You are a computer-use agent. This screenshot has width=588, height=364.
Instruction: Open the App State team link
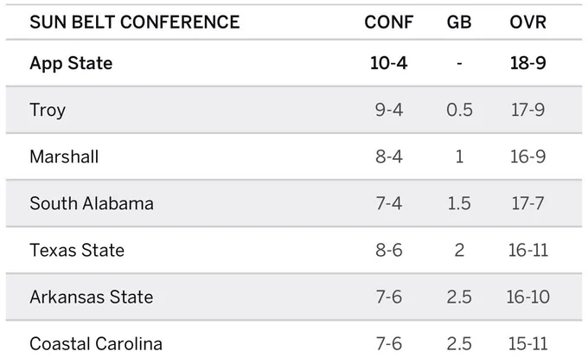pyautogui.click(x=71, y=63)
